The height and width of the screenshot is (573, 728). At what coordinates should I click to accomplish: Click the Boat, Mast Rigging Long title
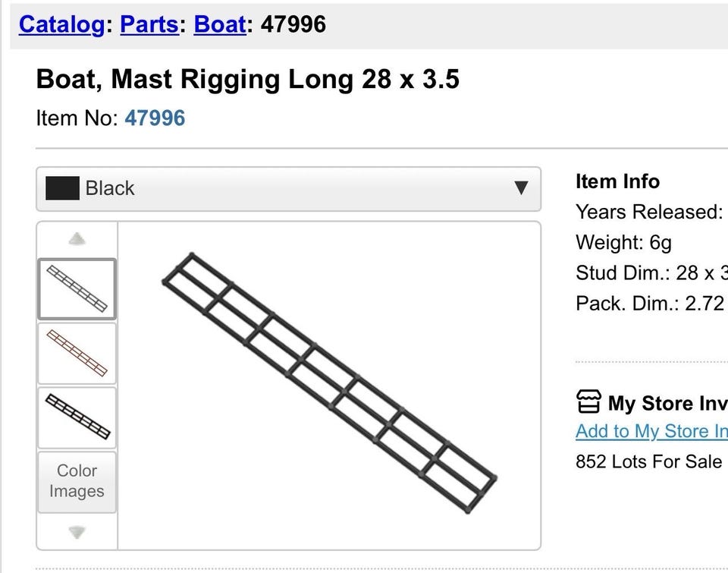pos(247,80)
